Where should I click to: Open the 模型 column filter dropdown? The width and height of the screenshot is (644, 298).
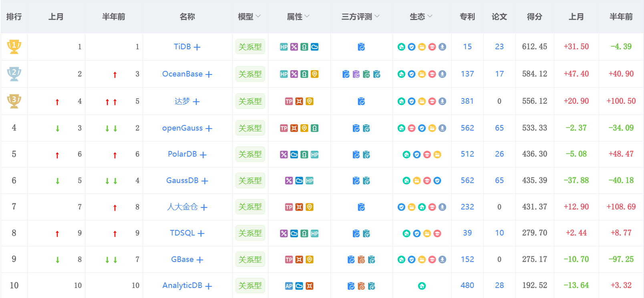(258, 16)
